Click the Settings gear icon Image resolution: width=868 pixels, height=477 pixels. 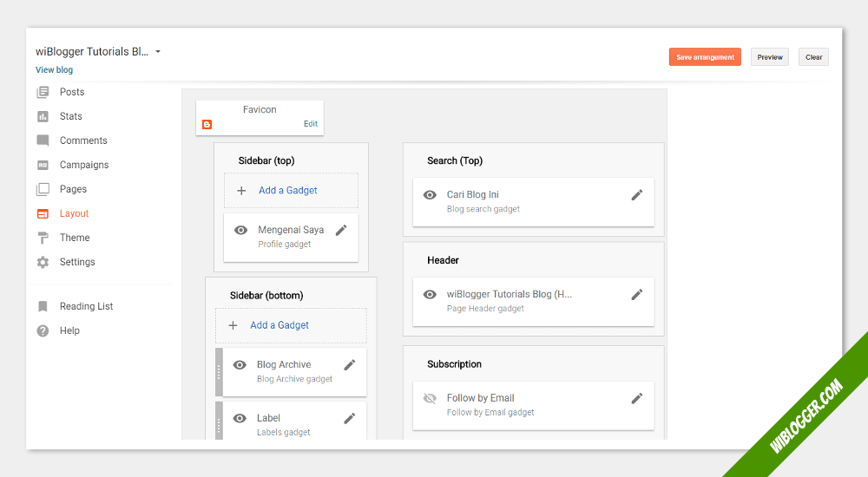(43, 262)
